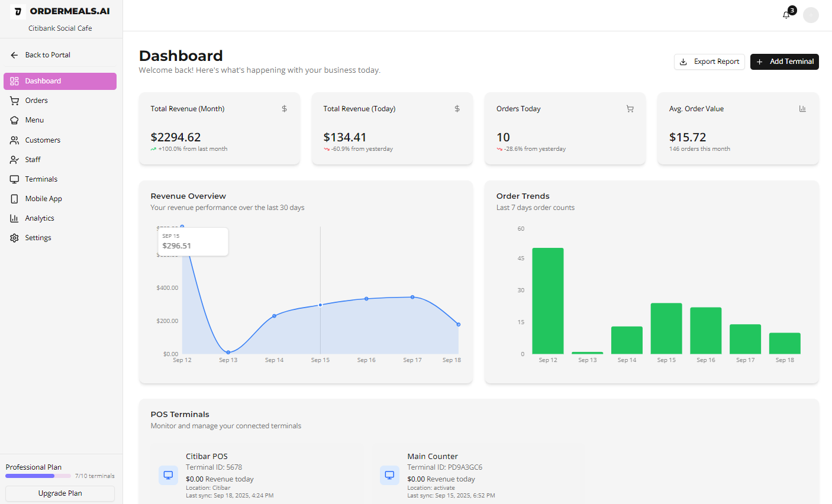This screenshot has height=504, width=832.
Task: Open Analytics from the sidebar icon
Action: tap(14, 218)
